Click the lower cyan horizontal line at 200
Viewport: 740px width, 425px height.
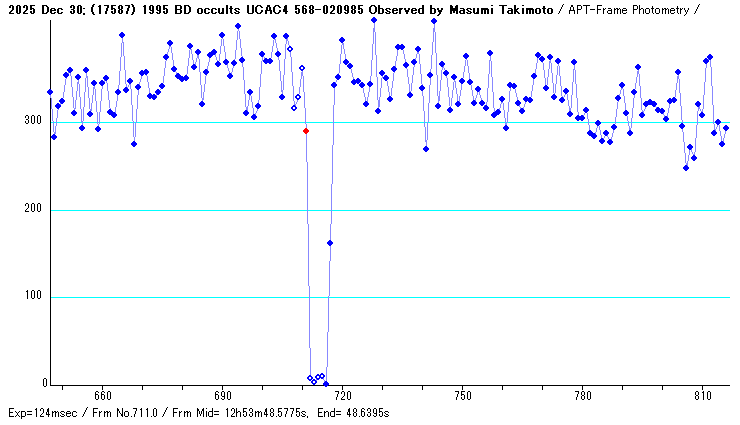pos(500,210)
